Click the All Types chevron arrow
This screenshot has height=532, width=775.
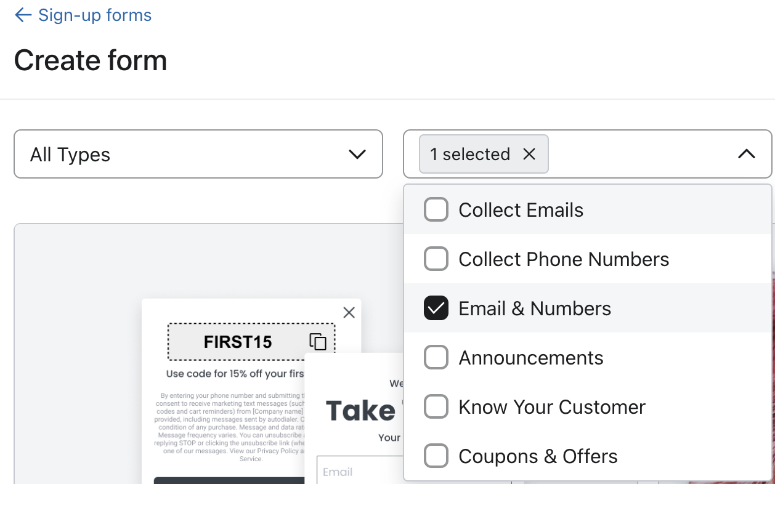click(357, 154)
